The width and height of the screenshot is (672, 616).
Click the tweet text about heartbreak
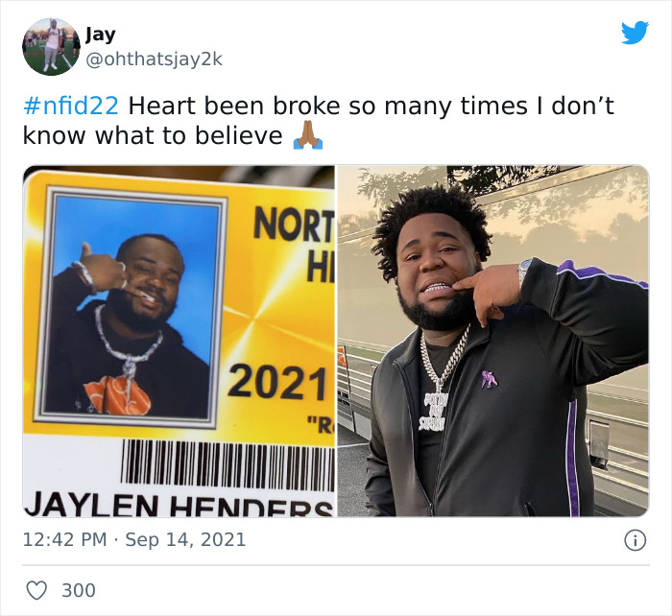point(319,121)
